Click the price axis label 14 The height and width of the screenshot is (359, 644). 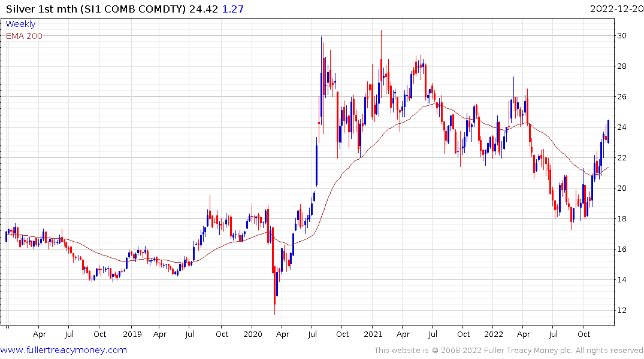point(621,280)
